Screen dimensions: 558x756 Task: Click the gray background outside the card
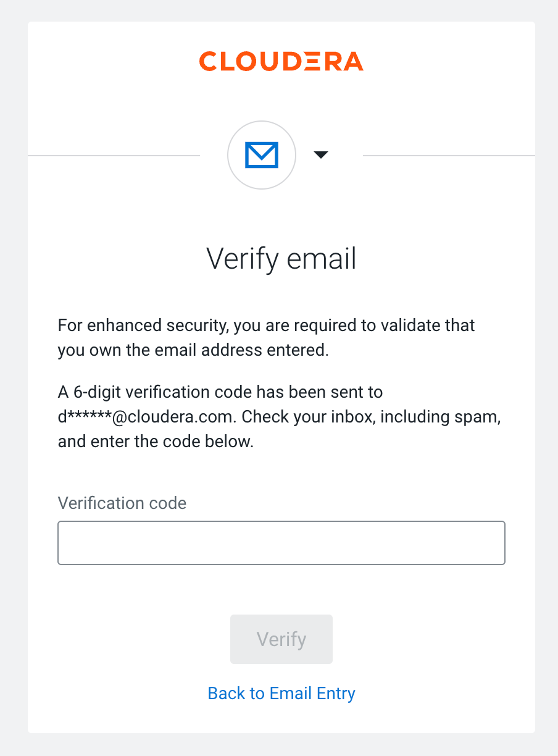click(12, 371)
